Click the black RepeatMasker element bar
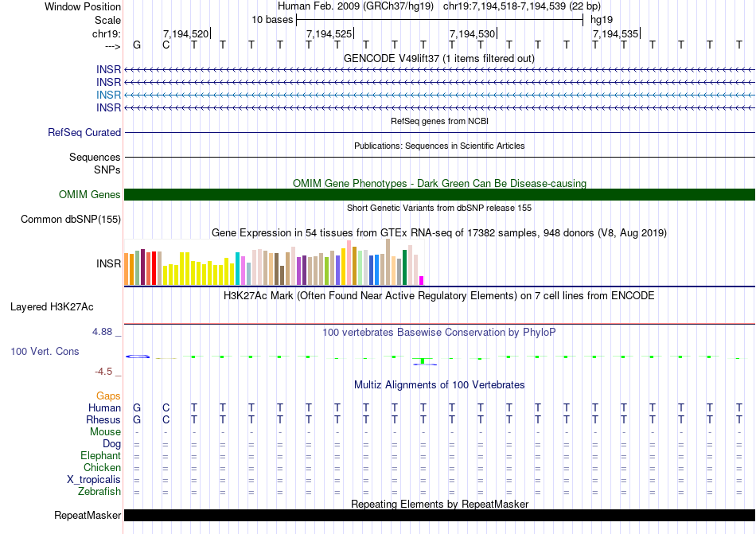The height and width of the screenshot is (534, 756). coord(439,516)
